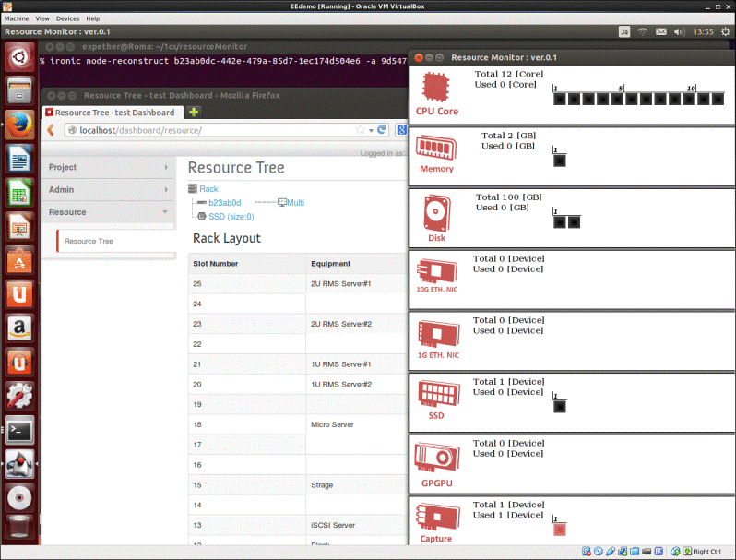Select the SSD icon in Resource Monitor
The image size is (736, 560).
(x=436, y=394)
